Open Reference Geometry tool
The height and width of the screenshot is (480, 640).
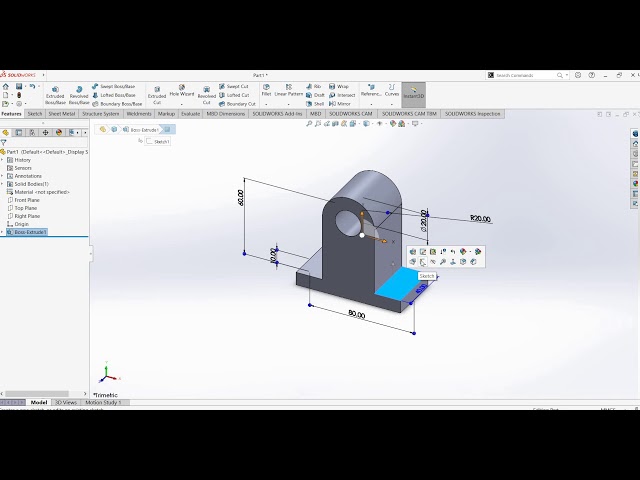click(371, 90)
